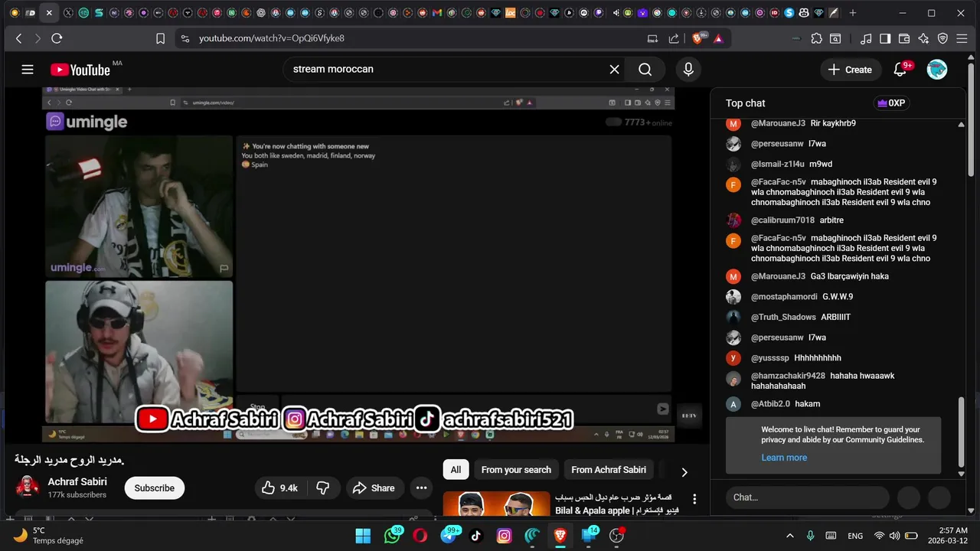Image resolution: width=980 pixels, height=551 pixels.
Task: Open Telegram in the taskbar
Action: [449, 536]
